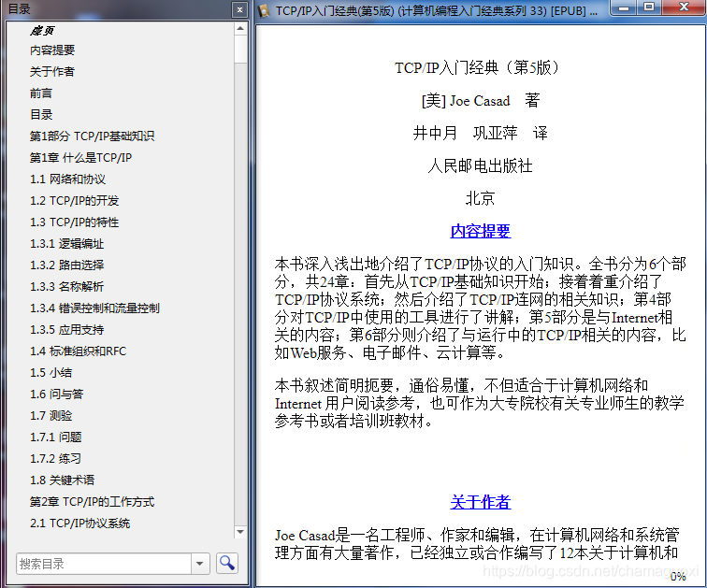Click the contents list scroll down arrow

(x=240, y=532)
